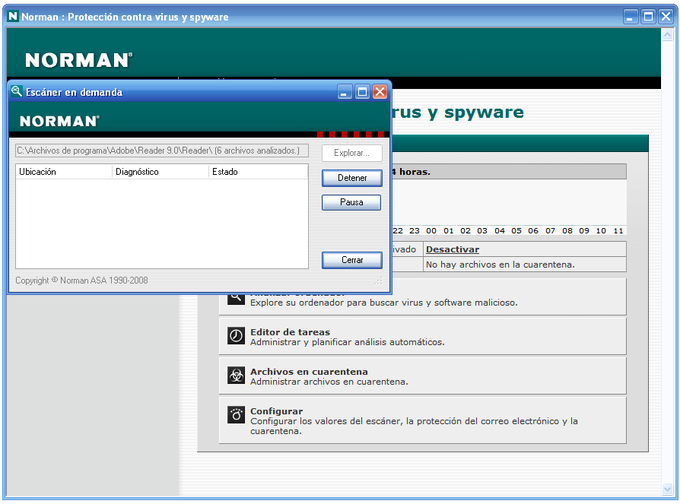Viewport: 680px width, 504px height.
Task: Click 'Explore su ordenador para buscar virus' text
Action: (384, 303)
